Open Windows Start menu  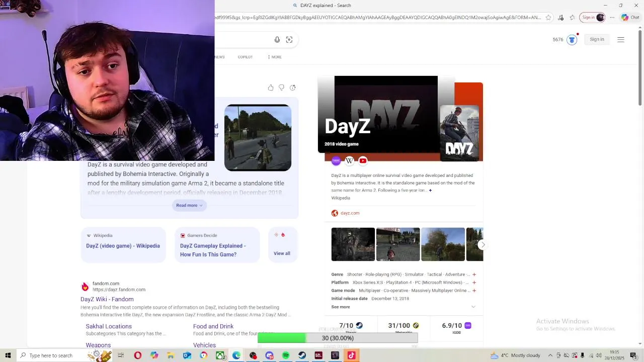pos(8,355)
